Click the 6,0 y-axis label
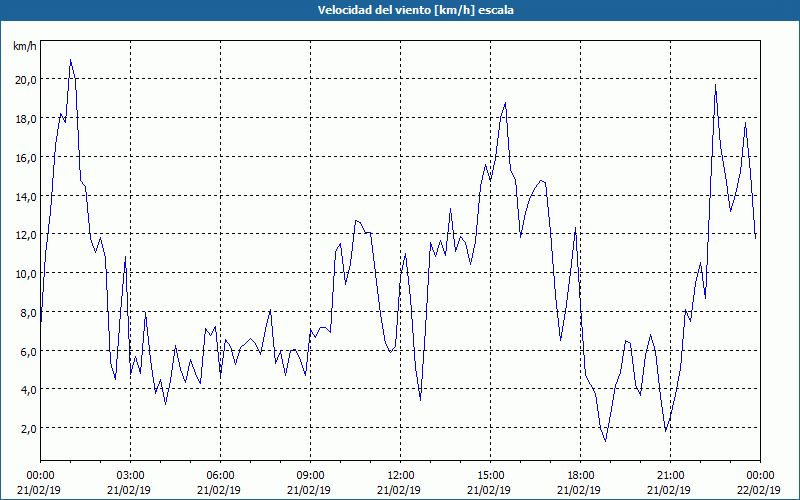 pos(29,351)
